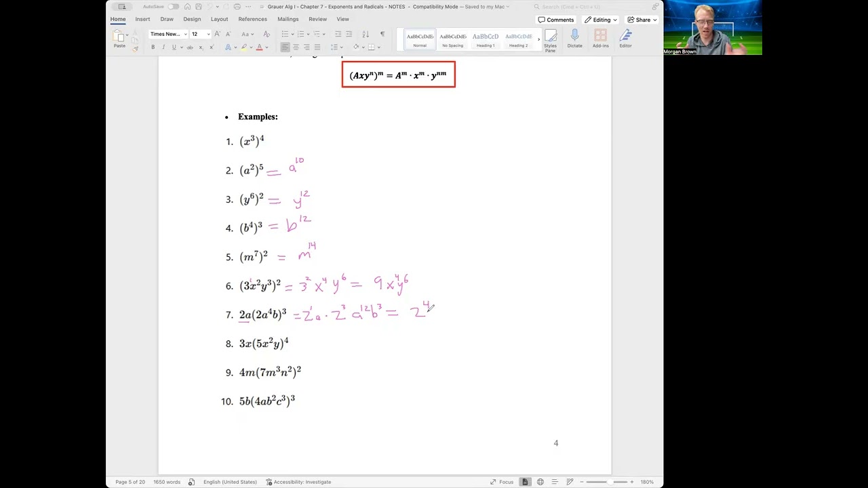The image size is (868, 488).
Task: Switch to the Layout tab
Action: click(219, 19)
